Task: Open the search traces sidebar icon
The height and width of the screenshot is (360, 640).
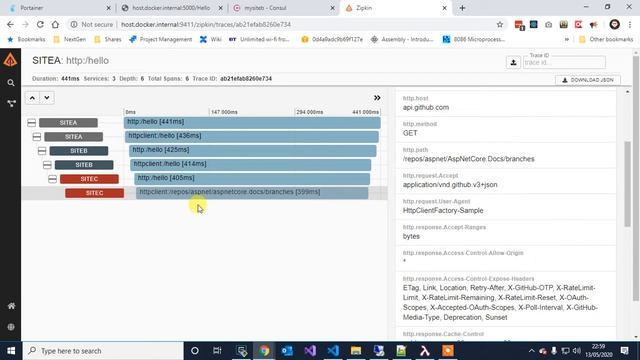Action: (11, 83)
